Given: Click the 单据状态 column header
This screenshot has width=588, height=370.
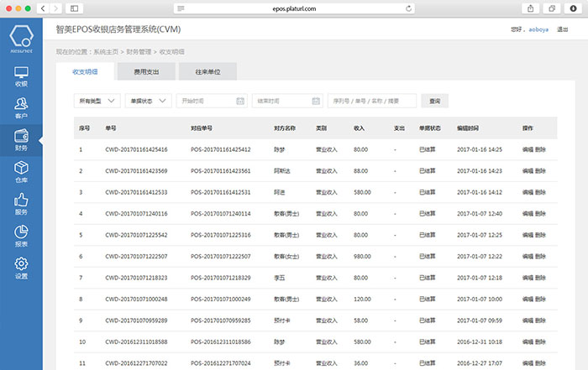Looking at the screenshot, I should (x=430, y=128).
